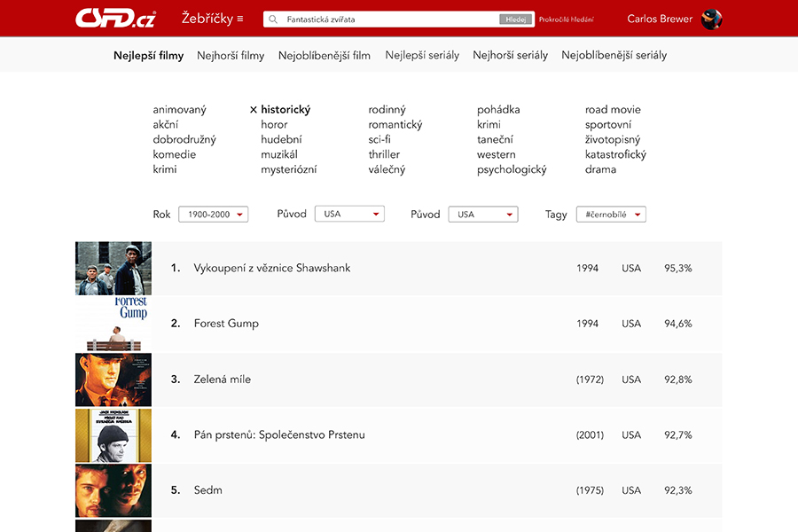The width and height of the screenshot is (798, 532).
Task: Click the CSFD.cz logo
Action: [115, 19]
